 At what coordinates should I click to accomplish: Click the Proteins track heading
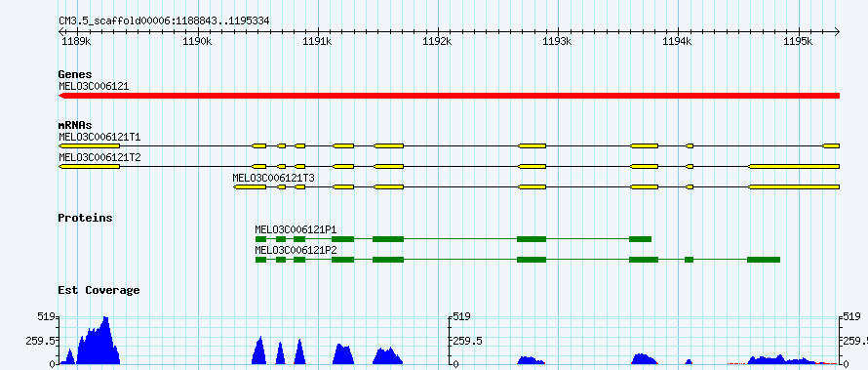click(x=85, y=218)
